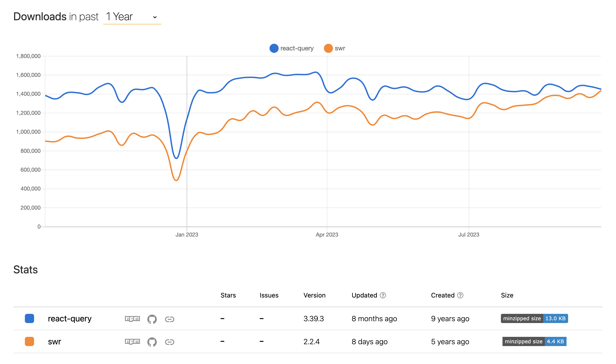The height and width of the screenshot is (364, 616).
Task: Open GitHub icon for swr
Action: 152,342
